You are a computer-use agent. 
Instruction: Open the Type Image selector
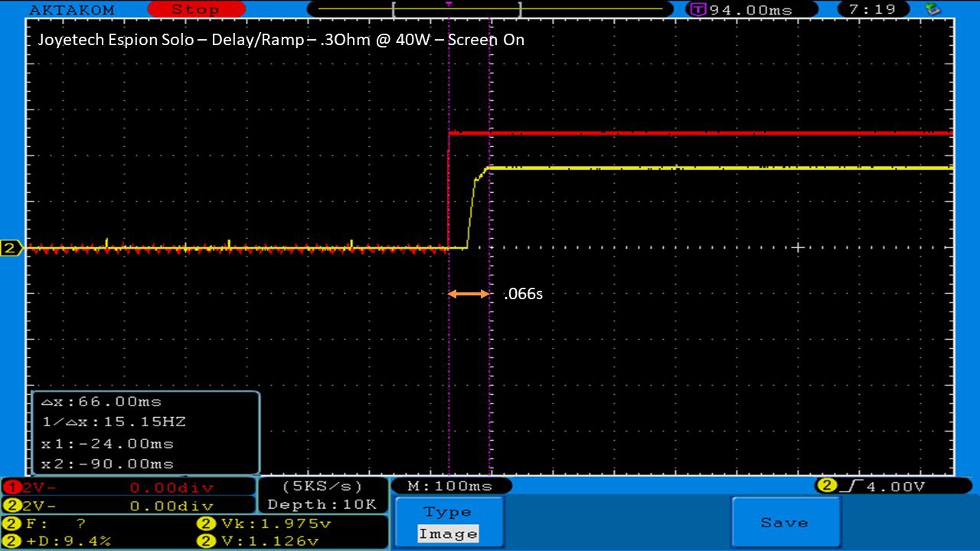[x=448, y=523]
